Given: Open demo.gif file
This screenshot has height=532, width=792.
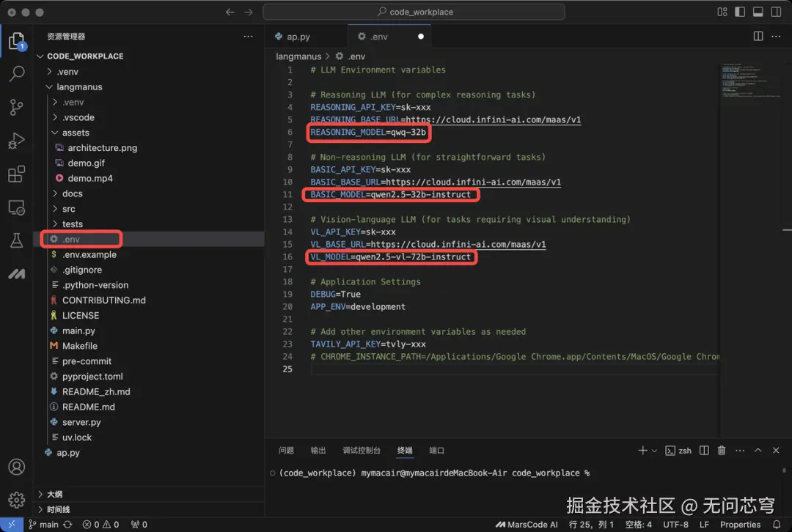Looking at the screenshot, I should (86, 163).
